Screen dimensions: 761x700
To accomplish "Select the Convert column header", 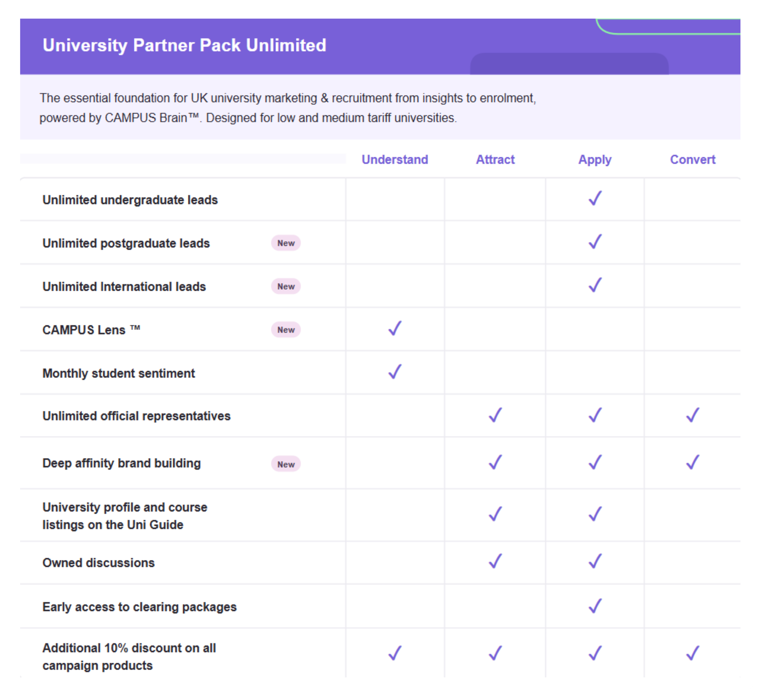I will (693, 159).
